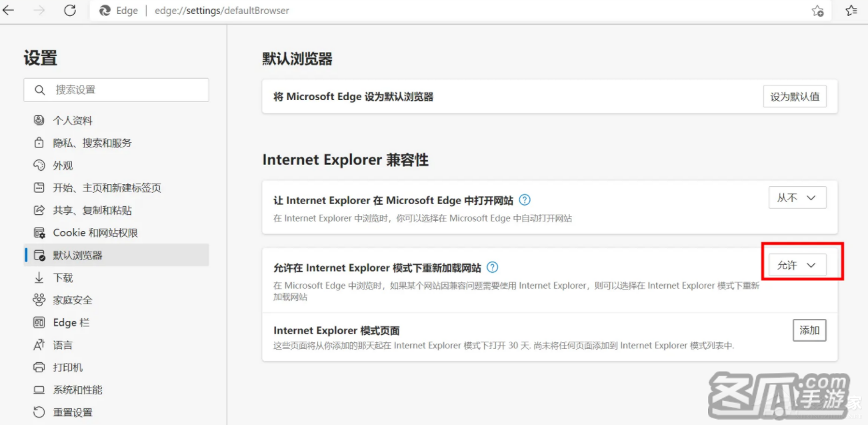868x425 pixels.
Task: Expand the 允许 dropdown
Action: tap(797, 266)
